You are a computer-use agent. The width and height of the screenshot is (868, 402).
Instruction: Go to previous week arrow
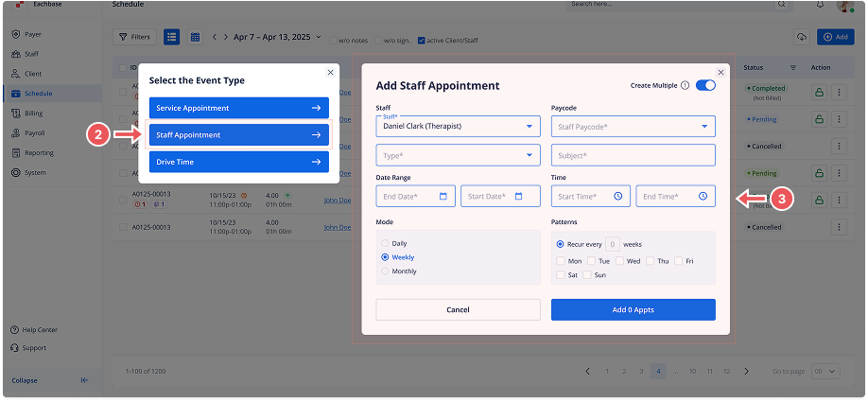click(x=215, y=37)
